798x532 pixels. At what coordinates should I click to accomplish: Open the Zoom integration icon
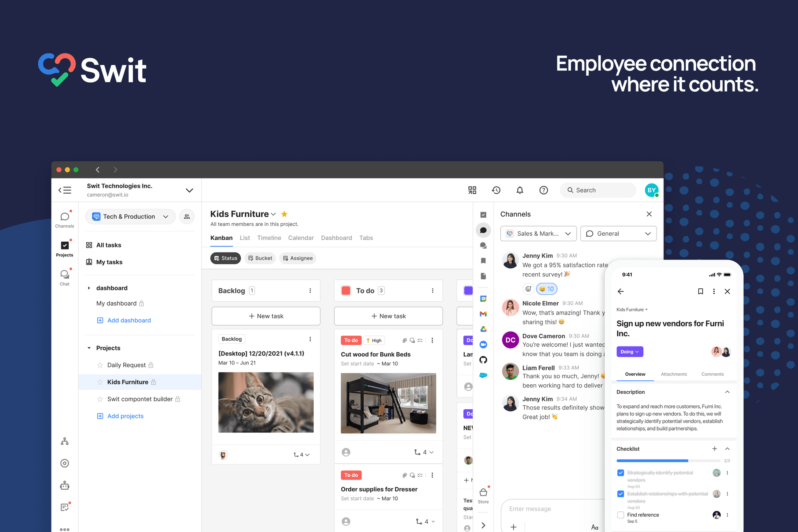pos(483,345)
